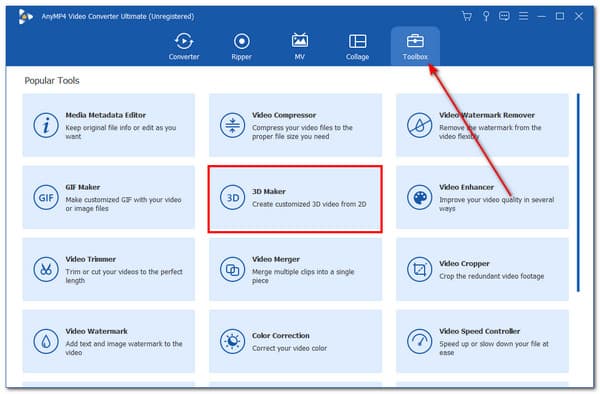The image size is (600, 394).
Task: Open the Video Trimmer scissors icon
Action: [x=46, y=269]
